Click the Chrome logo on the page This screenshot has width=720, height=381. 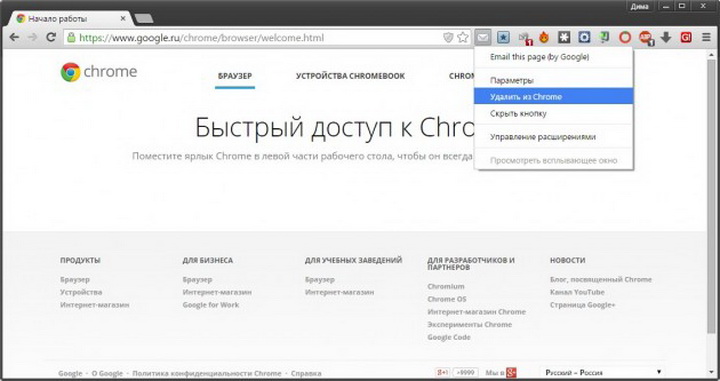tap(99, 72)
